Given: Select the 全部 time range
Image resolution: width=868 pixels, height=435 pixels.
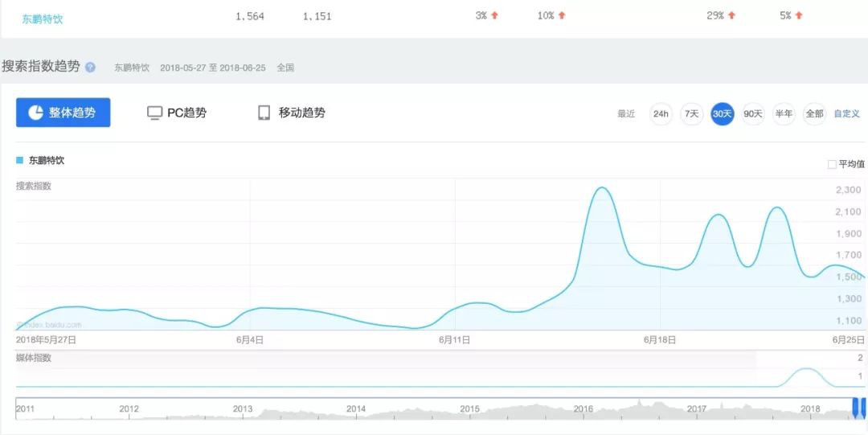Looking at the screenshot, I should [814, 113].
